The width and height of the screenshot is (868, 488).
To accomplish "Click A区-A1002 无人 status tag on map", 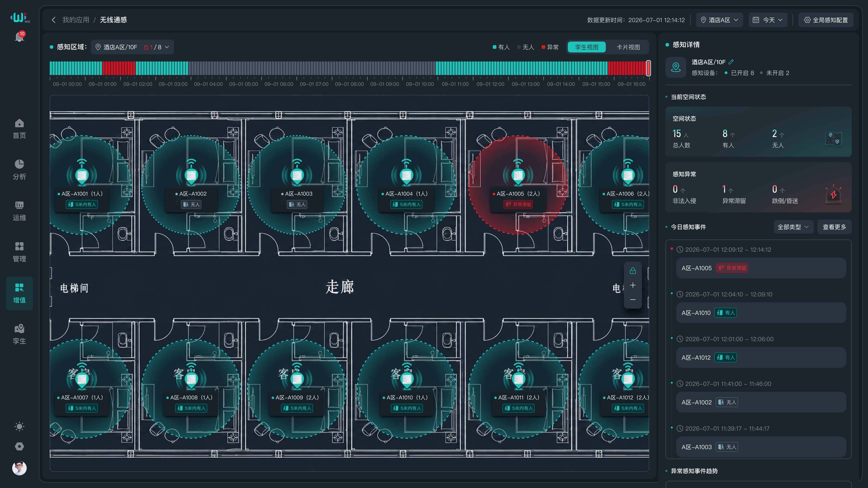I will pyautogui.click(x=191, y=204).
